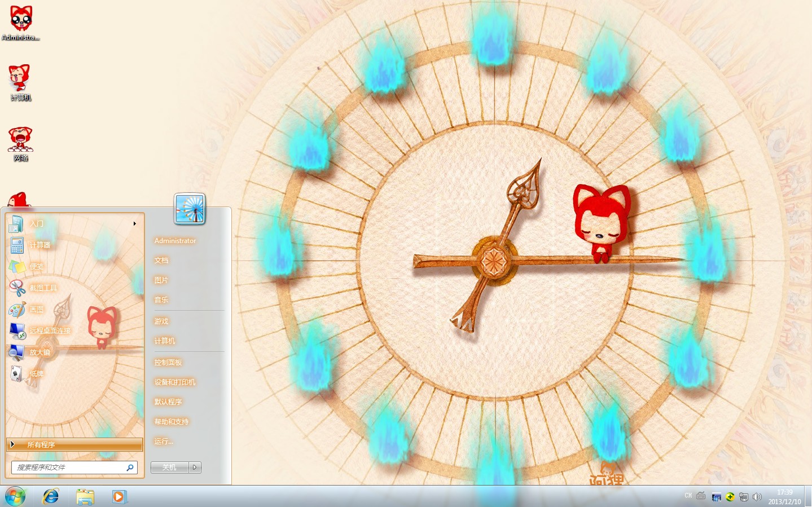Select Administrator desktop icon
Viewport: 812px width, 507px height.
pyautogui.click(x=21, y=23)
